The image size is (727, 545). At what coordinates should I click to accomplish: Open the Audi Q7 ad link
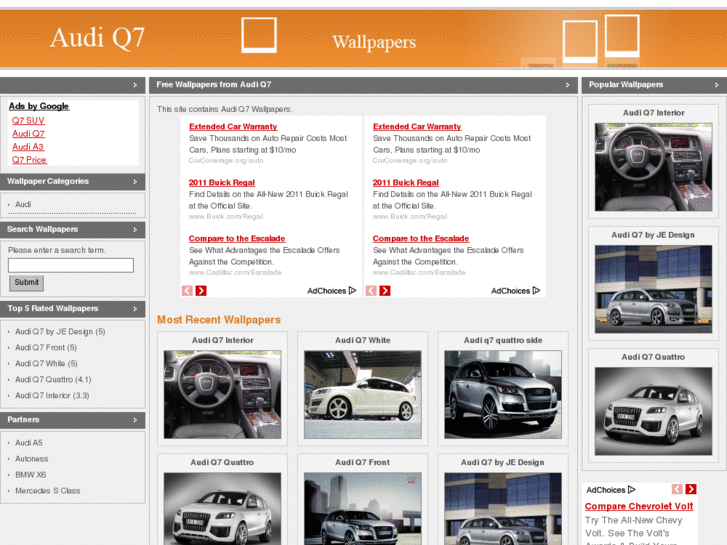[x=28, y=134]
